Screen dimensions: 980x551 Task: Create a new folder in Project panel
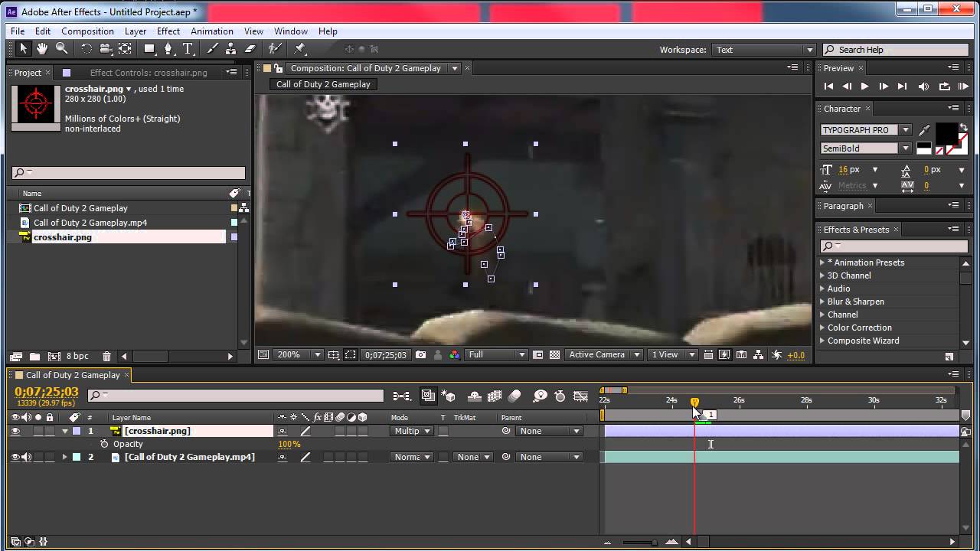(x=34, y=357)
